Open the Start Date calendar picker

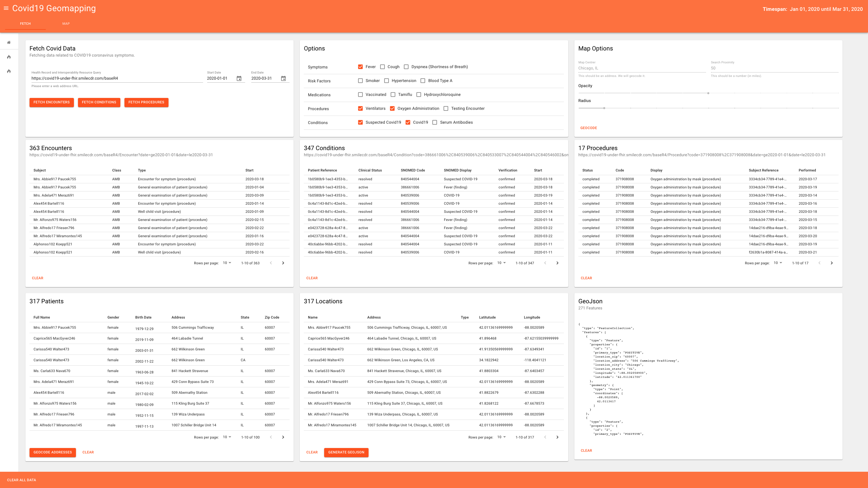point(239,79)
